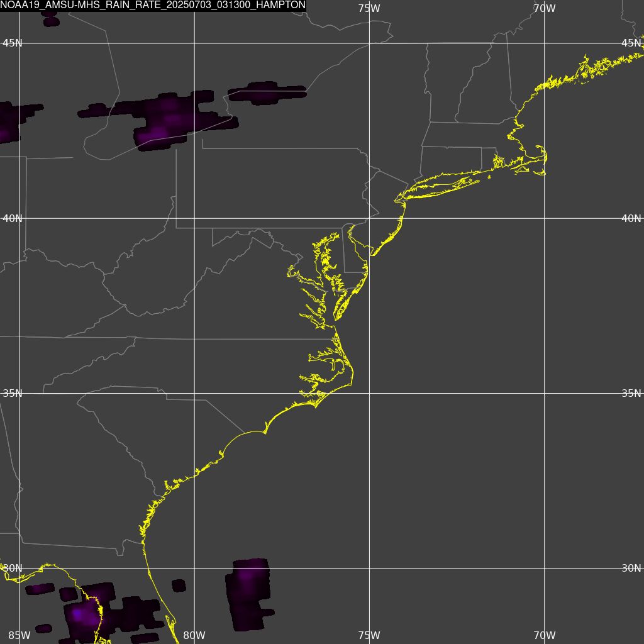Click the 80W label on the bottom edge
644x644 pixels.
(194, 635)
